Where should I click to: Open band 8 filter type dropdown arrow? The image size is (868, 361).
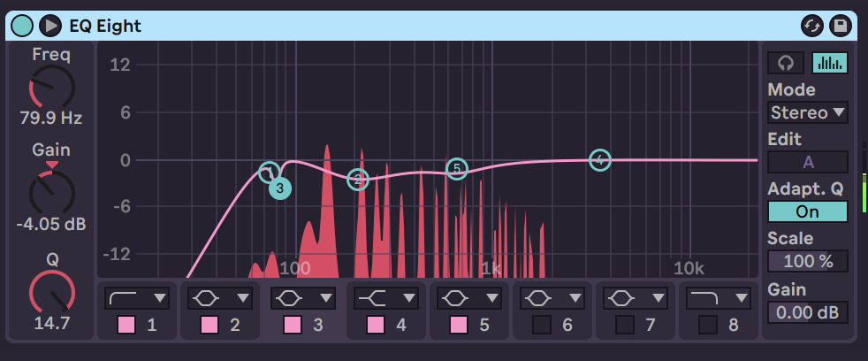click(x=742, y=298)
